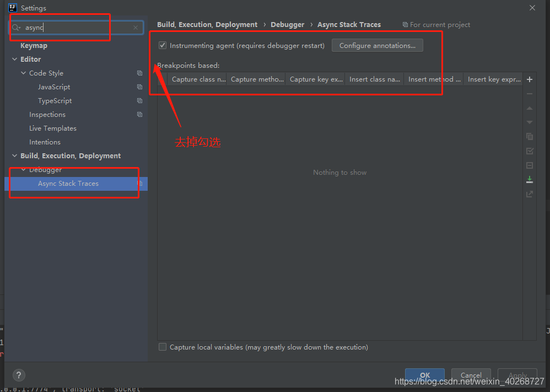Enable Capture local variables
Image resolution: width=550 pixels, height=392 pixels.
pos(163,347)
